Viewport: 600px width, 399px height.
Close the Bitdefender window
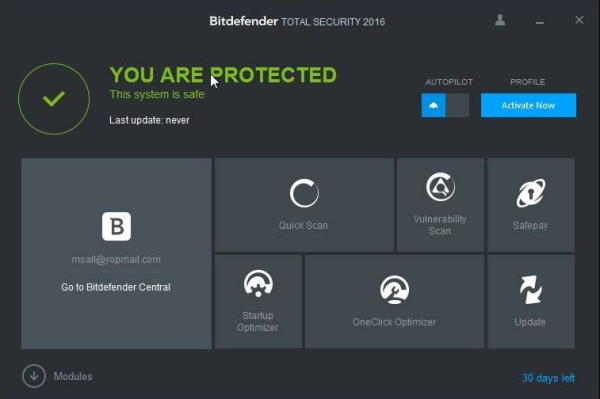coord(579,20)
